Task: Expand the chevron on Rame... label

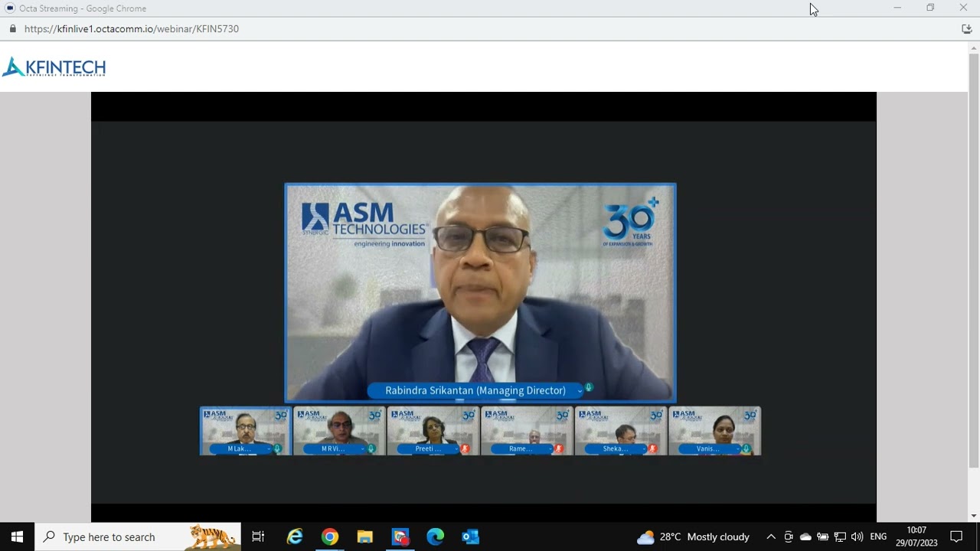Action: click(550, 449)
